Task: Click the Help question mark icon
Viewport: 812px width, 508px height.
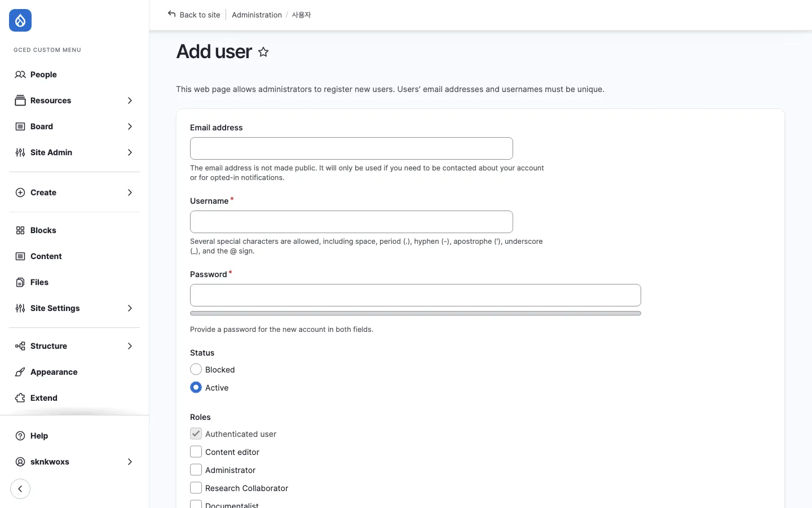Action: tap(20, 436)
